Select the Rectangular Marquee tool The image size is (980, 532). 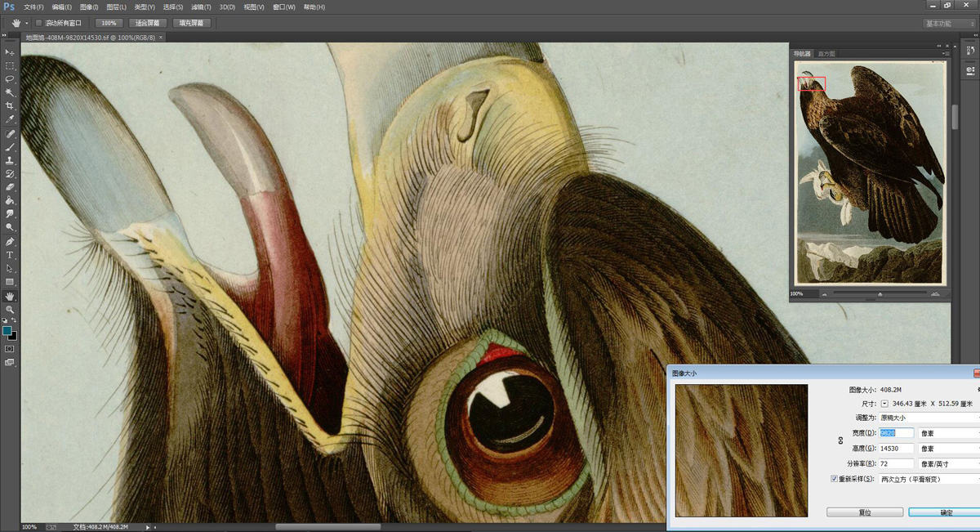[x=10, y=65]
